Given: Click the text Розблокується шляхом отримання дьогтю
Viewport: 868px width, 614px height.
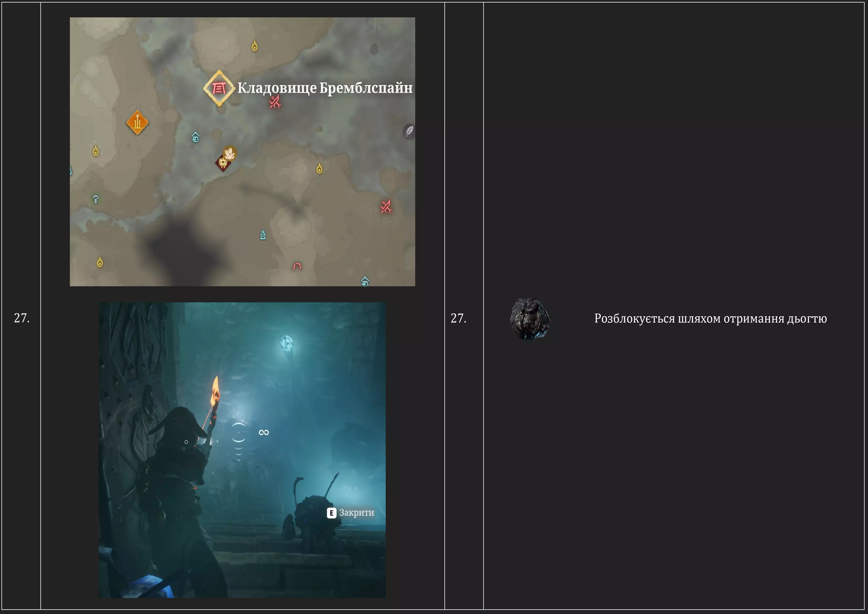Looking at the screenshot, I should pyautogui.click(x=710, y=319).
